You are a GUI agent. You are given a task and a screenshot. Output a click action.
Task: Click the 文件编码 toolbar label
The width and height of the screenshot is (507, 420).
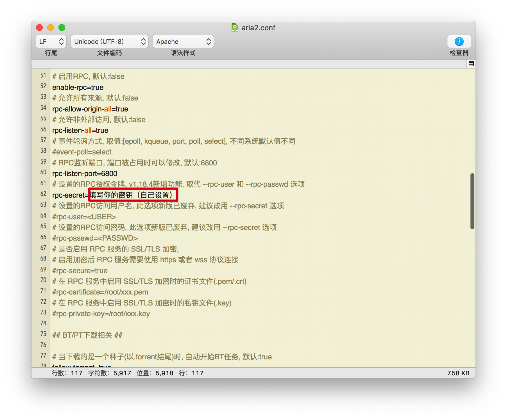click(x=109, y=53)
